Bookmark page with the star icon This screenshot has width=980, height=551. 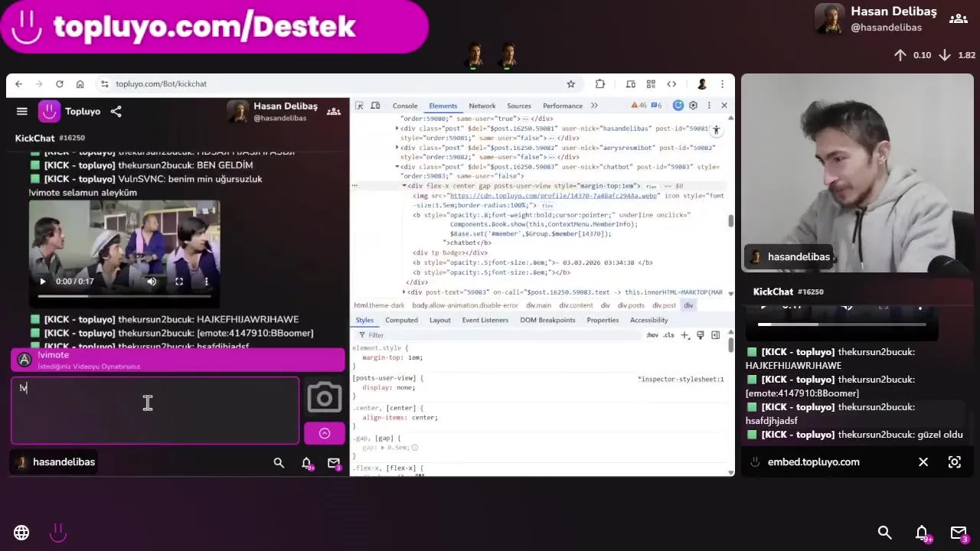coord(570,84)
